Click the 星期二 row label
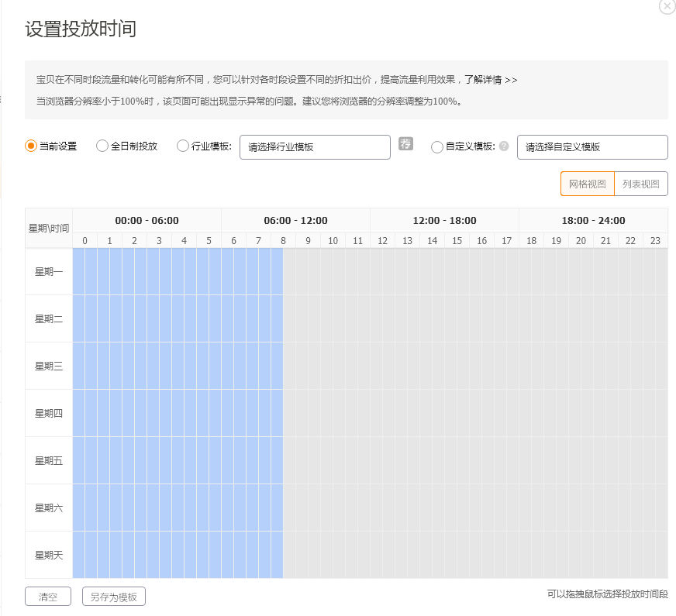676x616 pixels. point(49,318)
